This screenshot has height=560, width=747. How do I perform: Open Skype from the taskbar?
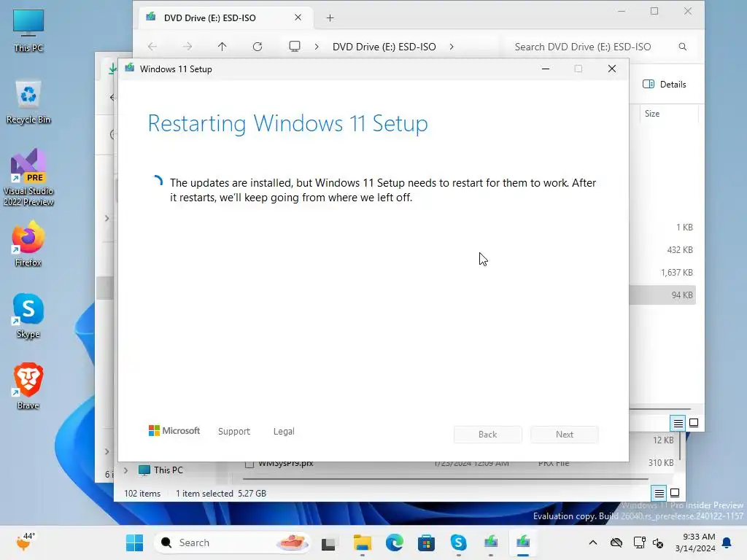pyautogui.click(x=458, y=542)
